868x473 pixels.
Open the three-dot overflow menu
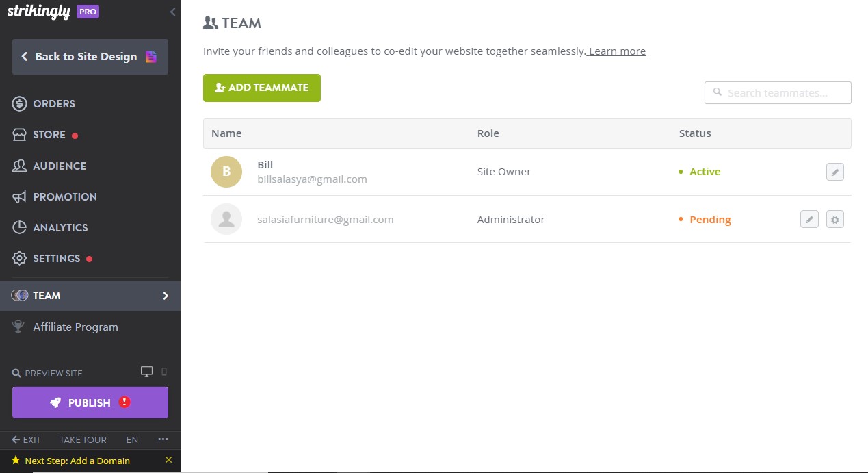pyautogui.click(x=162, y=439)
